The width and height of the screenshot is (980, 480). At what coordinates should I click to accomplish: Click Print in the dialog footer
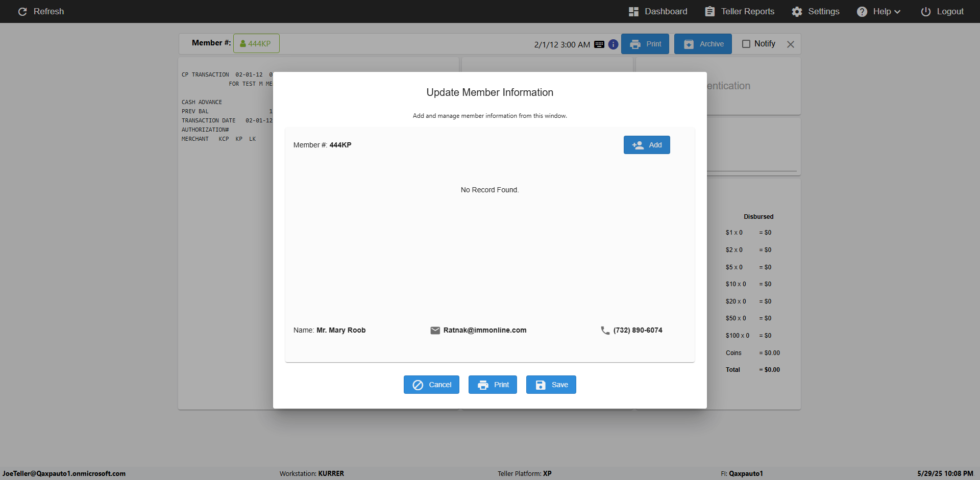coord(493,385)
